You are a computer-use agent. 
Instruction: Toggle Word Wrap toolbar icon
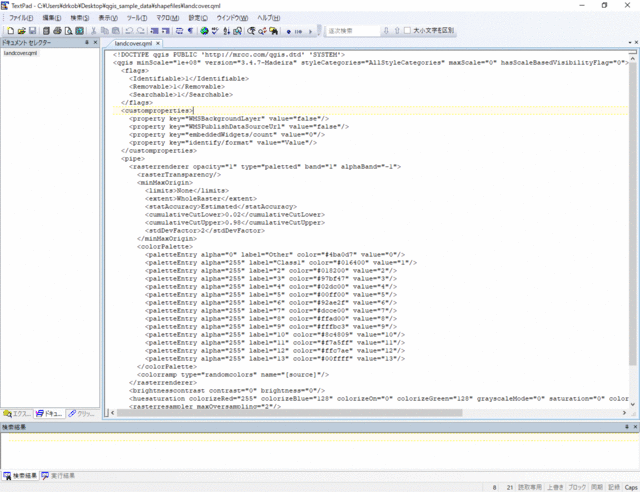point(179,31)
